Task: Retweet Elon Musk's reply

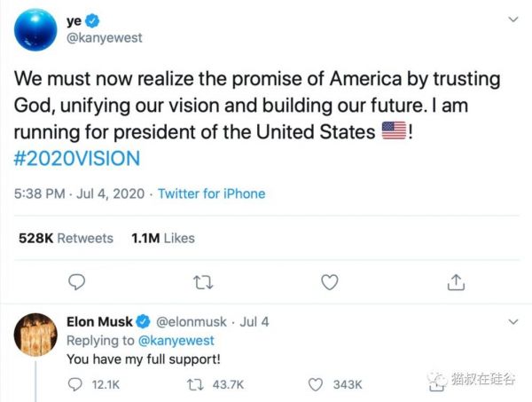Action: [198, 384]
